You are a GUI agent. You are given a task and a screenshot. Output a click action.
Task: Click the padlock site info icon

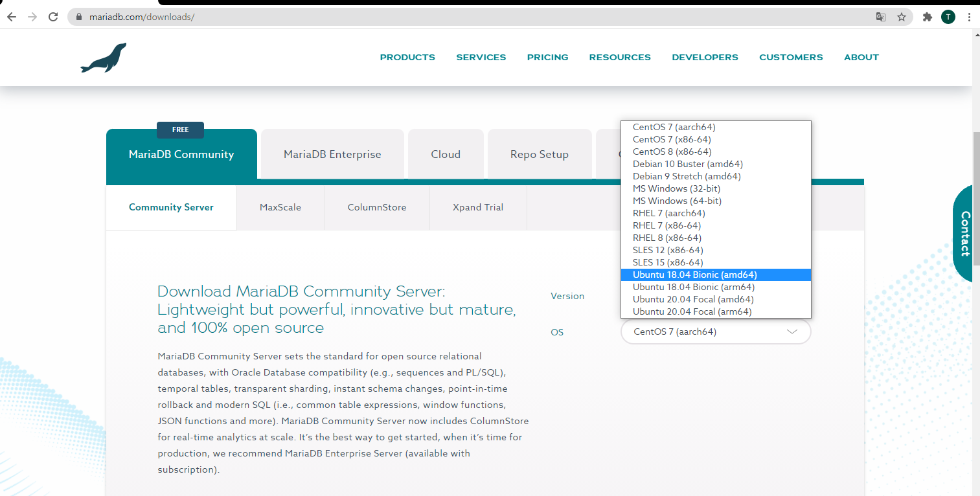coord(80,17)
